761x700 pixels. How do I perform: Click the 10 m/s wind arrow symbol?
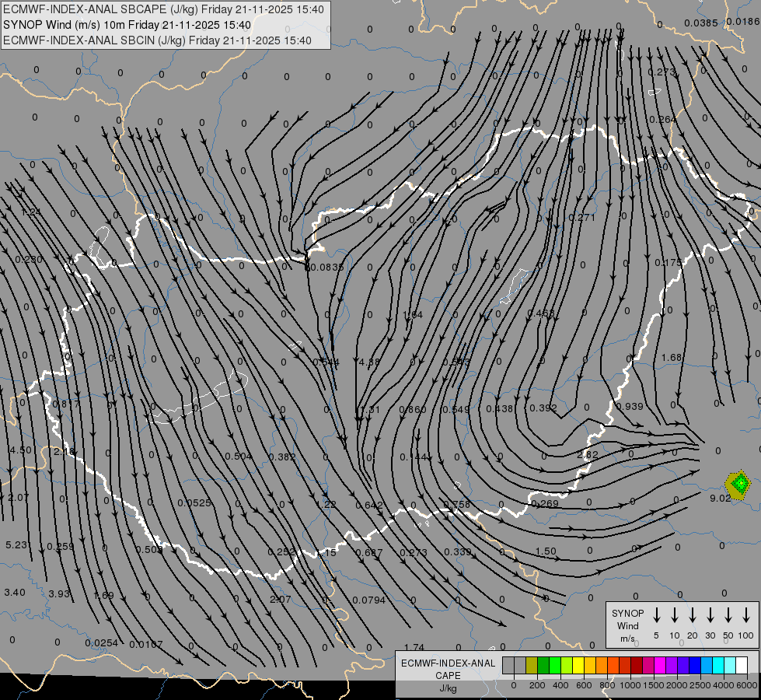tap(675, 615)
